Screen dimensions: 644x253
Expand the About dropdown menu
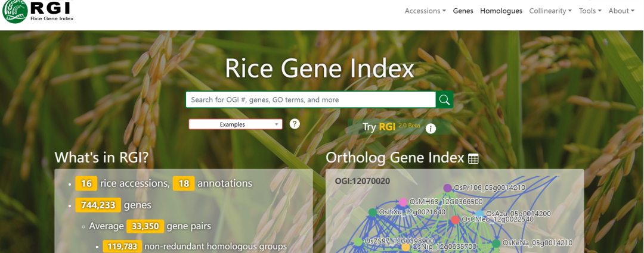[621, 11]
